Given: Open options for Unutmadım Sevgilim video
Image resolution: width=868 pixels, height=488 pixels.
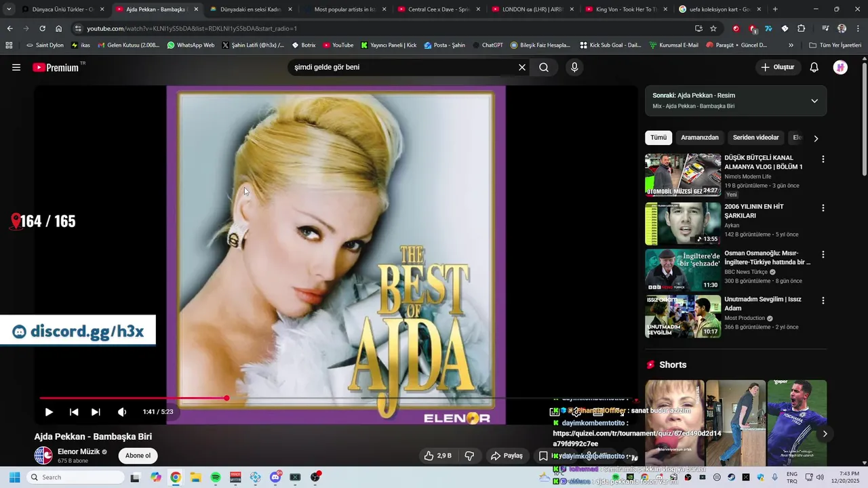Looking at the screenshot, I should click(823, 300).
